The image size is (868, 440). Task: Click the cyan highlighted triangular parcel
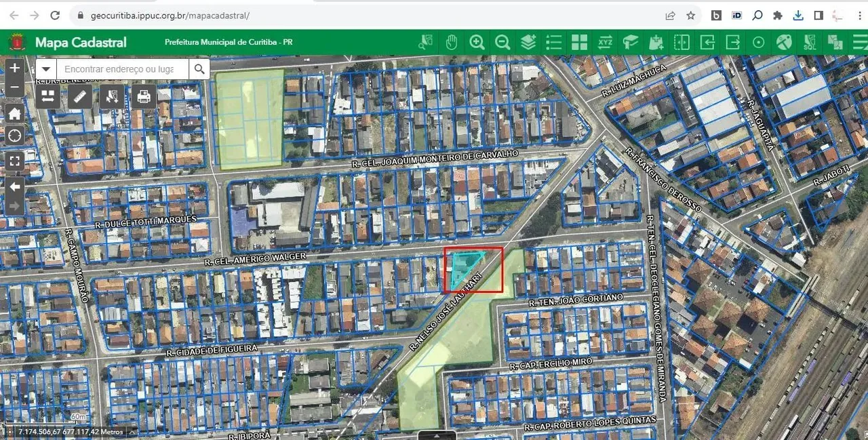467,266
